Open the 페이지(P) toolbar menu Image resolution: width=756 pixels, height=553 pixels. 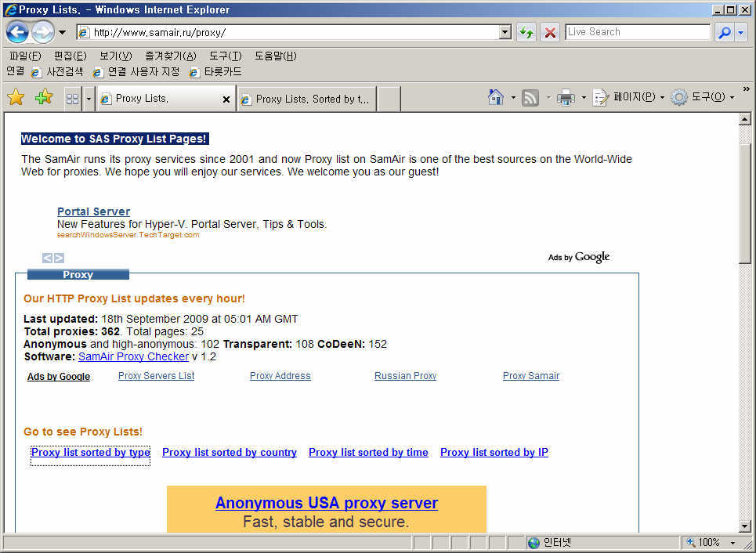pyautogui.click(x=628, y=97)
